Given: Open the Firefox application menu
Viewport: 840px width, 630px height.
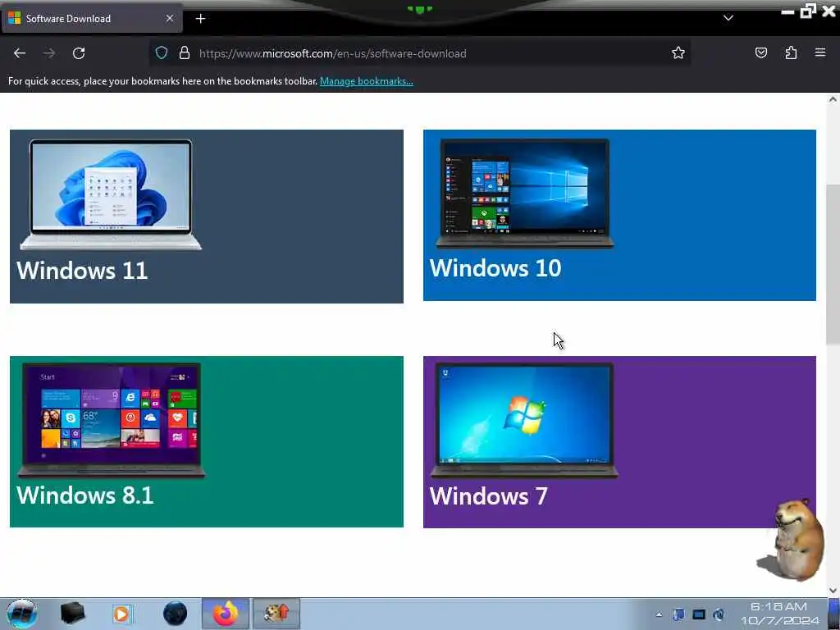Looking at the screenshot, I should pos(820,52).
